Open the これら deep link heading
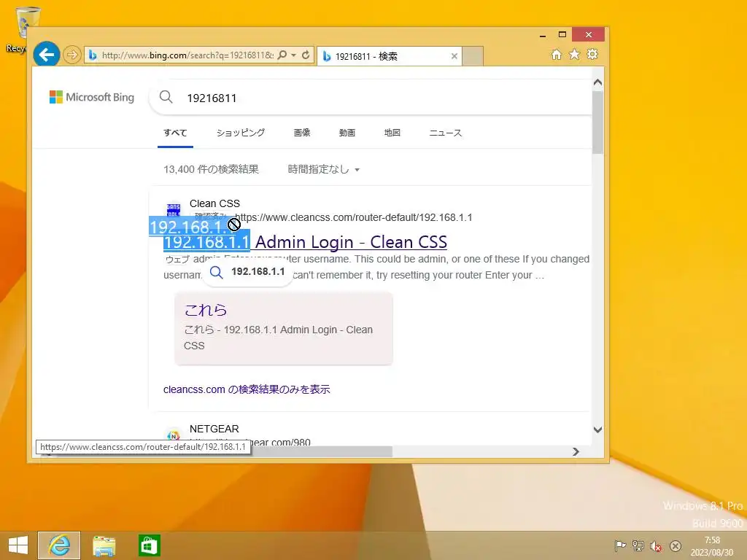The height and width of the screenshot is (560, 747). pyautogui.click(x=205, y=310)
